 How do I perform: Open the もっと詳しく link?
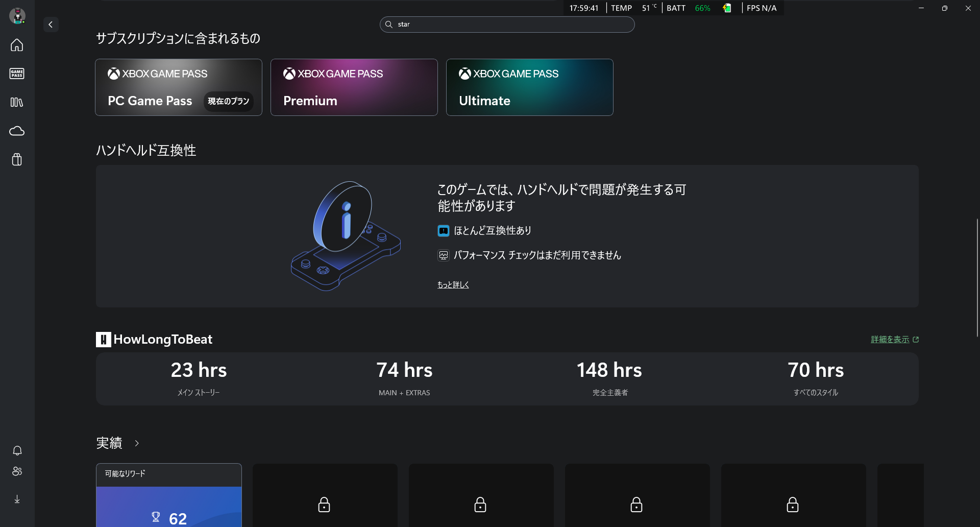pos(453,285)
